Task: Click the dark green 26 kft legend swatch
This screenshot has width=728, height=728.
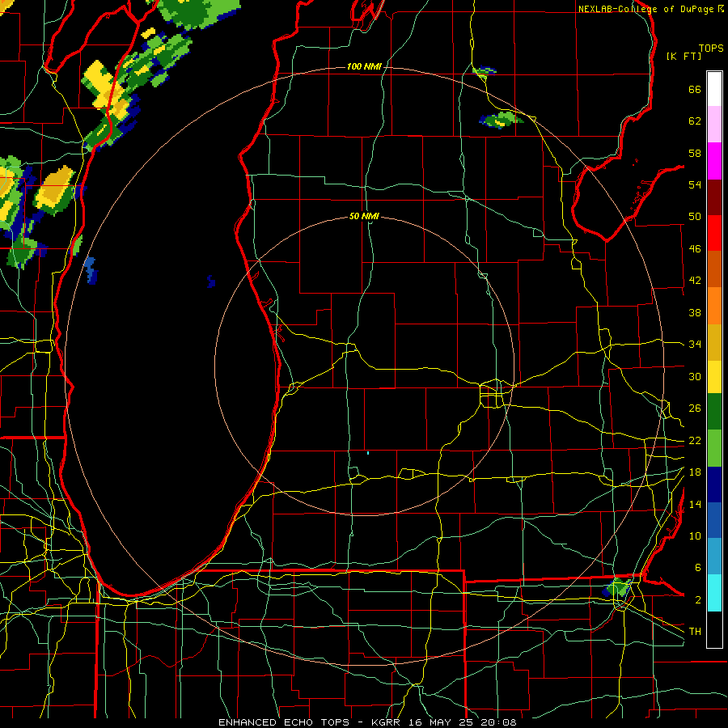Action: pos(714,412)
